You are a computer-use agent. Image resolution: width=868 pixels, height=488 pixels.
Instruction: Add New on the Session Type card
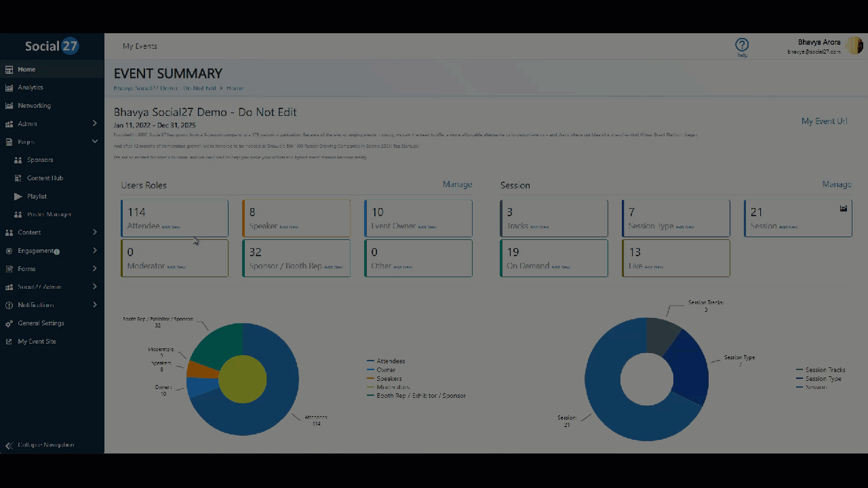tap(685, 227)
